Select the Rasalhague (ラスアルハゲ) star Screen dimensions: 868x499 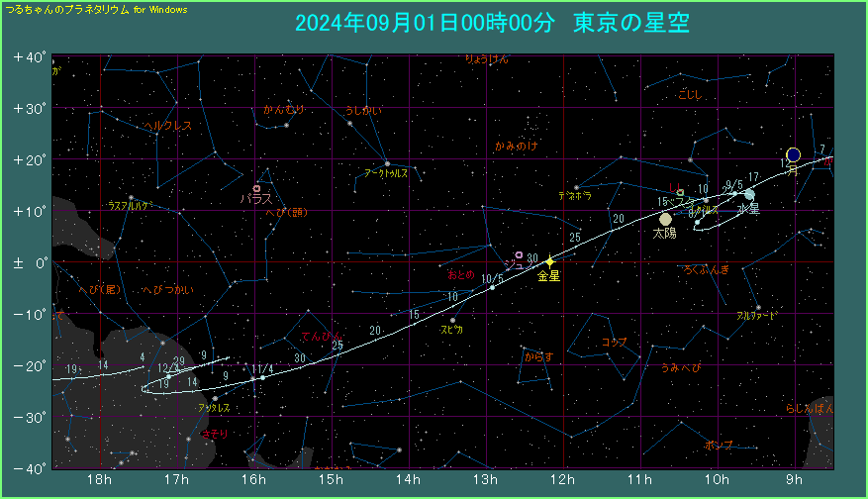(131, 197)
